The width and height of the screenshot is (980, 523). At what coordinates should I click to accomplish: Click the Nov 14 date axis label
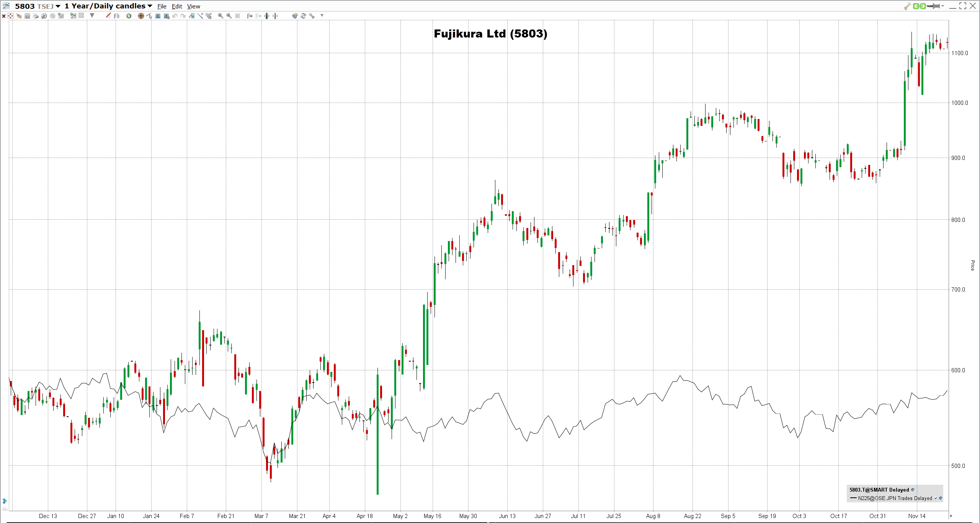tap(917, 516)
